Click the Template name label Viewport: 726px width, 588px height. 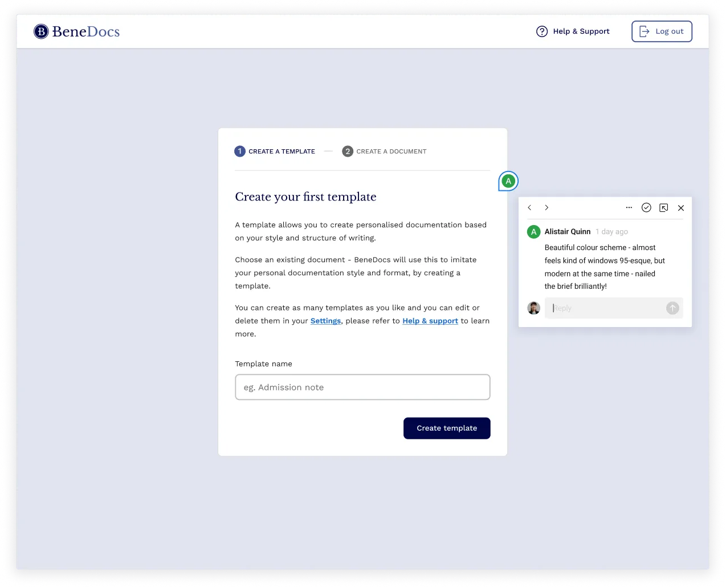(x=264, y=364)
